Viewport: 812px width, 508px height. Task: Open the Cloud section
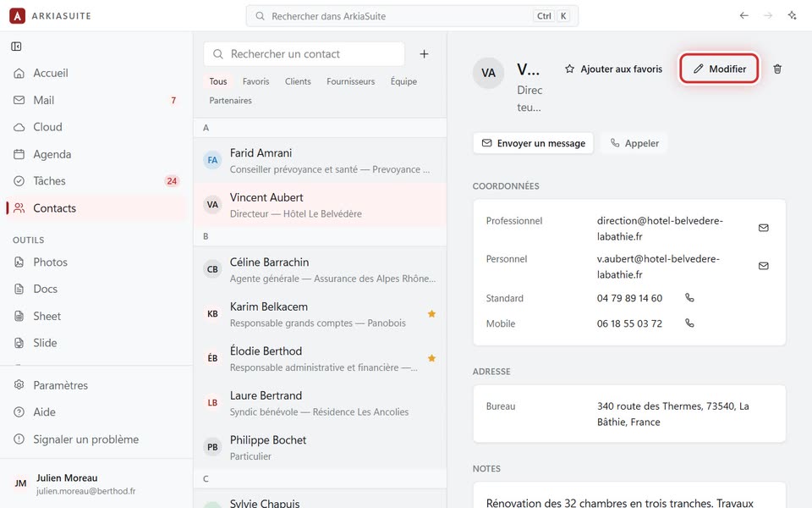96,127
